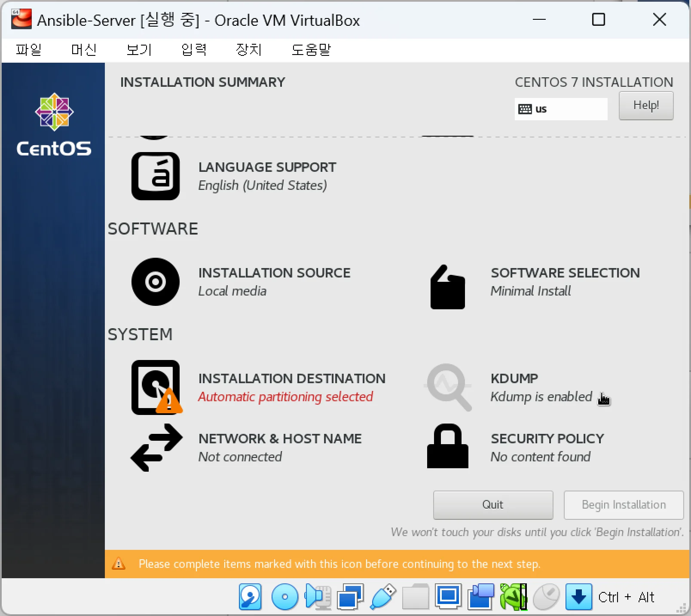This screenshot has height=616, width=691.
Task: Click the optical drive indicator in status bar
Action: click(x=284, y=597)
